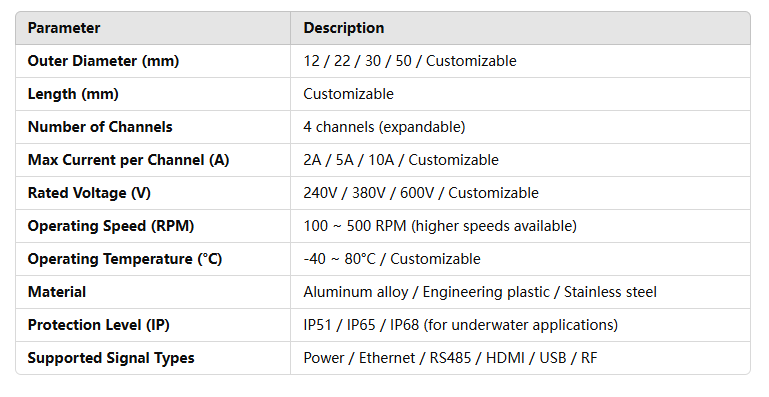Select the Operating Speed (RPM) label
Screen dimensions: 769x397
tap(111, 226)
